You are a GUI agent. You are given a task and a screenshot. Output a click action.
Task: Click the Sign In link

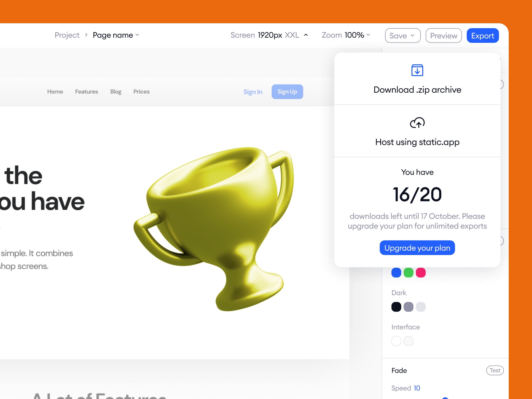[x=253, y=92]
